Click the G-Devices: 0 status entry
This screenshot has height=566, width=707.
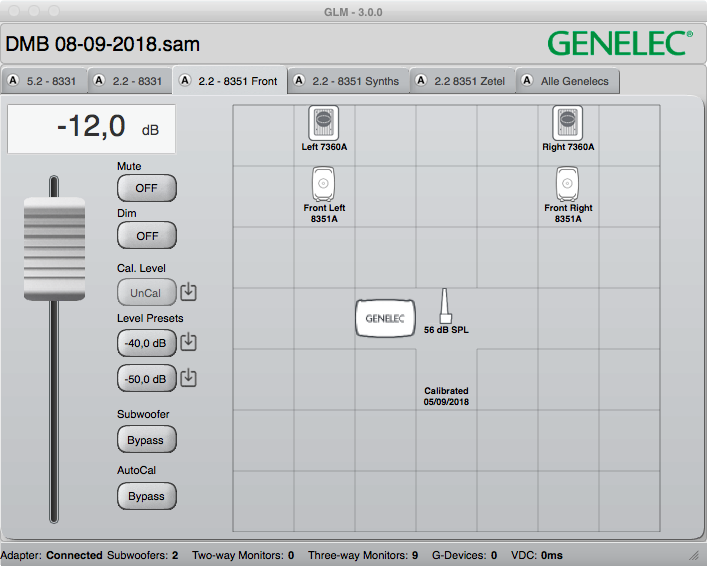[464, 555]
